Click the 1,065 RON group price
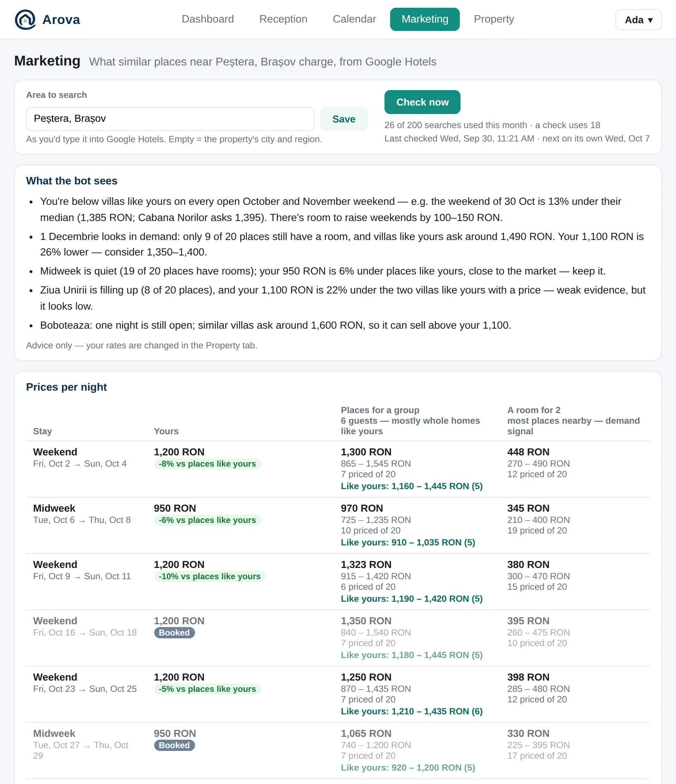Screen dimensions: 676x784 [366, 733]
